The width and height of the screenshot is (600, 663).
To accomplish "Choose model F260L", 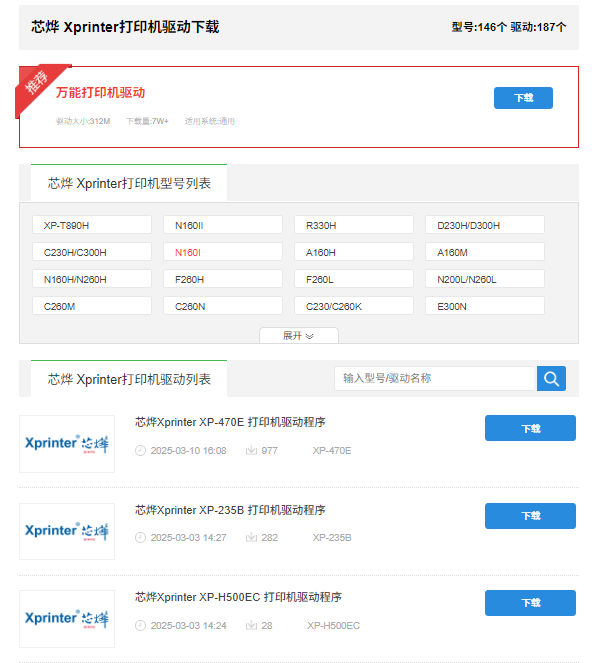I will [x=354, y=279].
